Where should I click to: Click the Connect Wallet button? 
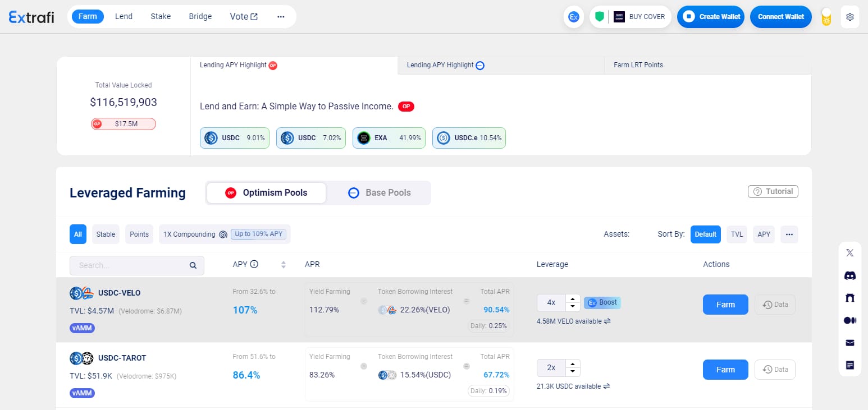pyautogui.click(x=781, y=17)
